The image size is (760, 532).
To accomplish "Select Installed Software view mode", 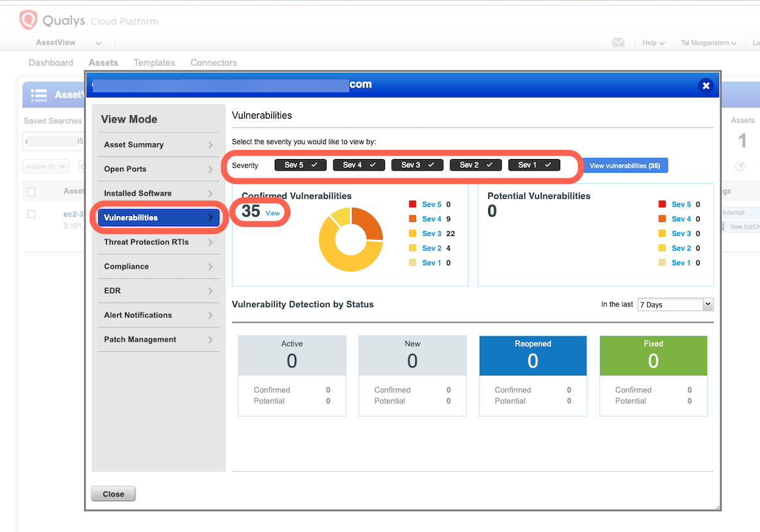I will coord(138,194).
